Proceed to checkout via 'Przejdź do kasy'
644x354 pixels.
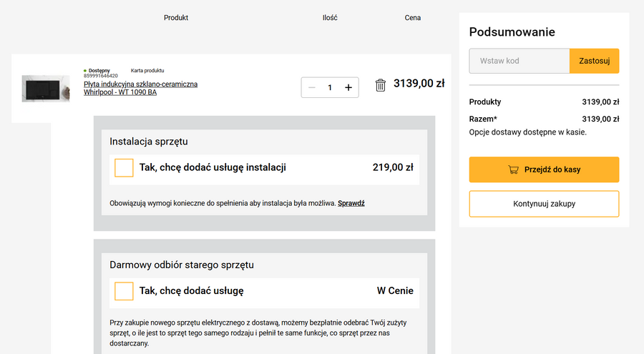pos(544,170)
